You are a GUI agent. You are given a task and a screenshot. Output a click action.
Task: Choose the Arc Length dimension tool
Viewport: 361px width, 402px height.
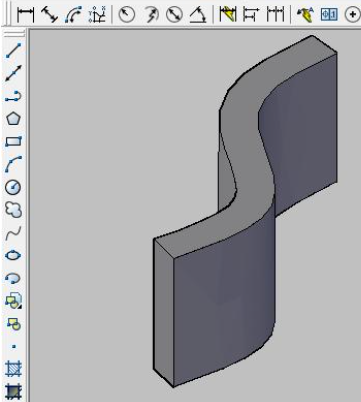tap(73, 15)
